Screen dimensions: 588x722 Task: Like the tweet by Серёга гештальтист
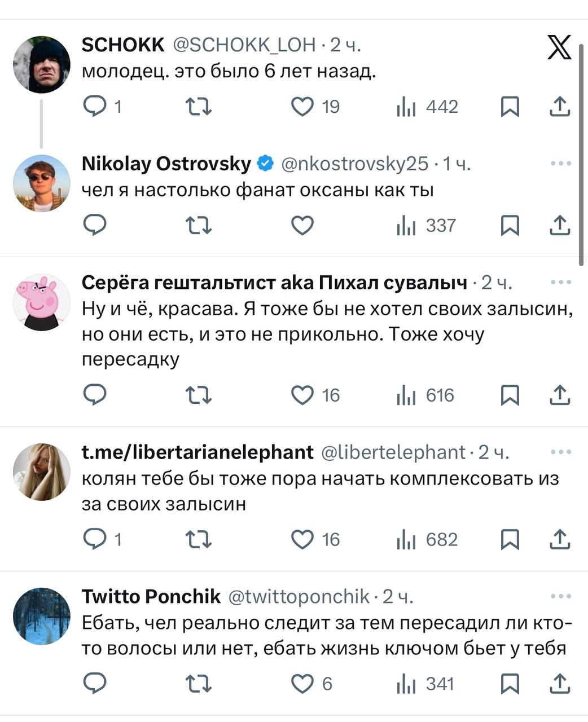click(302, 395)
